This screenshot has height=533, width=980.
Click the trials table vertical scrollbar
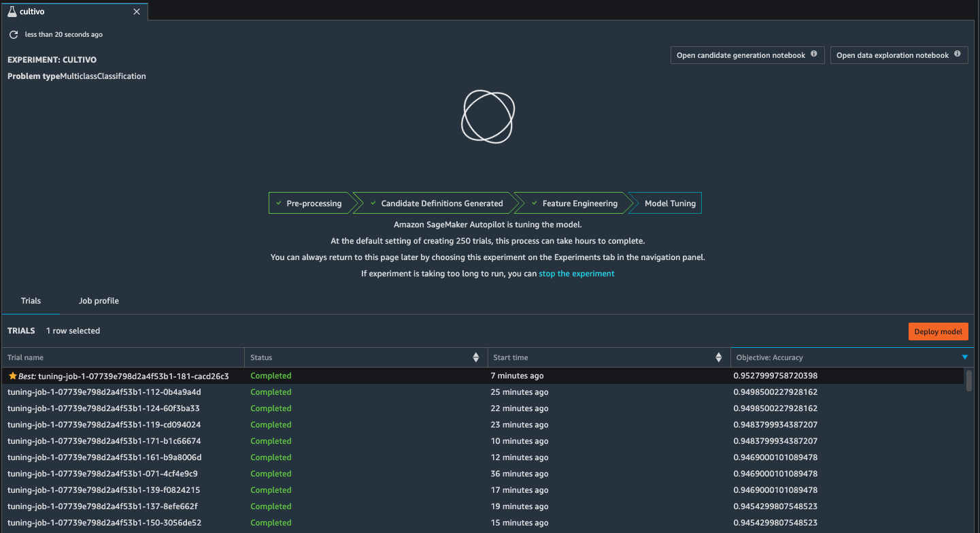click(x=969, y=380)
